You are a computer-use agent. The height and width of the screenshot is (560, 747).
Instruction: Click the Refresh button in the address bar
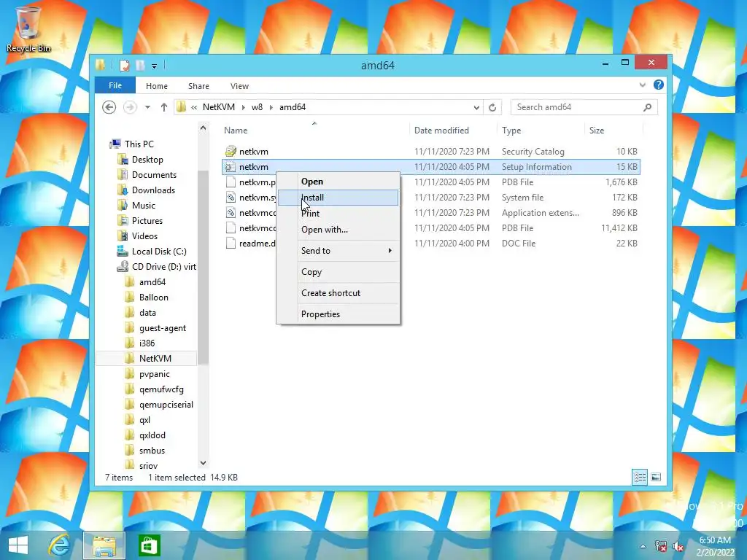coord(492,107)
